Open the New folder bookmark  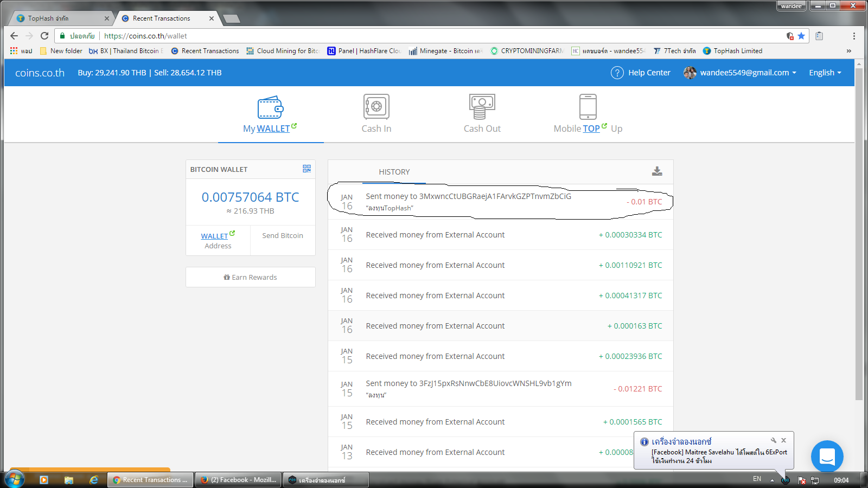[x=61, y=51]
